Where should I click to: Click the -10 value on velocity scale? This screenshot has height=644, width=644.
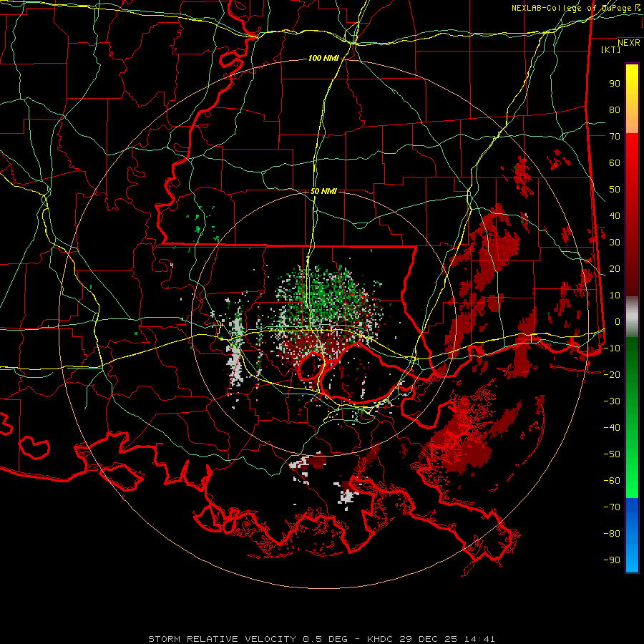tap(612, 348)
